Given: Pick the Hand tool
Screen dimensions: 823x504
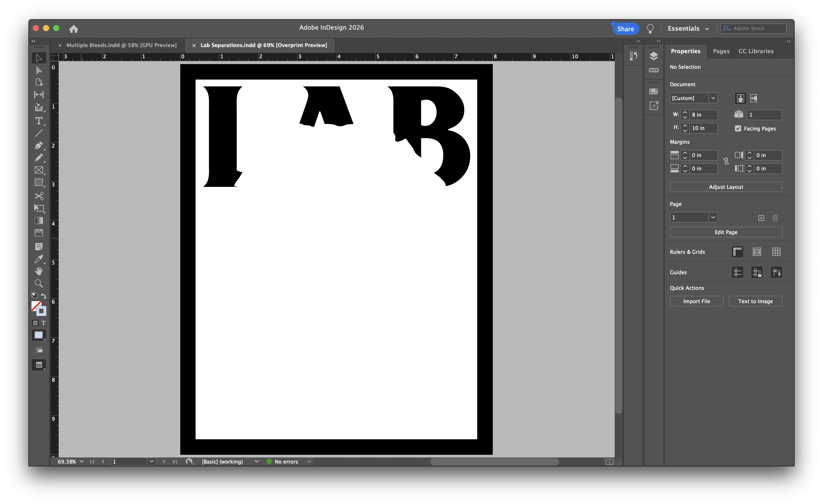Looking at the screenshot, I should [x=39, y=271].
